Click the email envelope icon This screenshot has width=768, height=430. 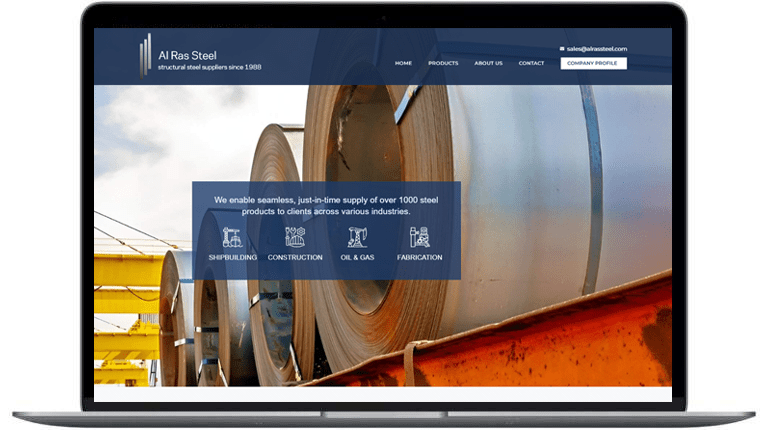click(x=562, y=48)
